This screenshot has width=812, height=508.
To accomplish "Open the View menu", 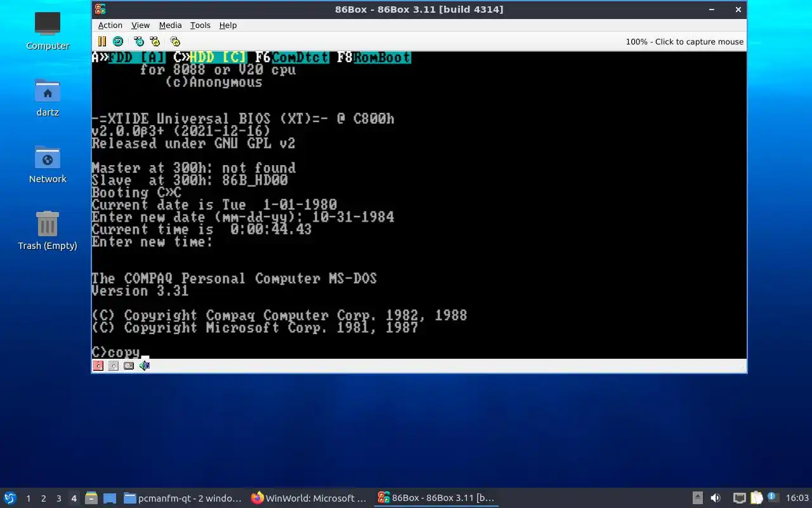I will pos(140,25).
